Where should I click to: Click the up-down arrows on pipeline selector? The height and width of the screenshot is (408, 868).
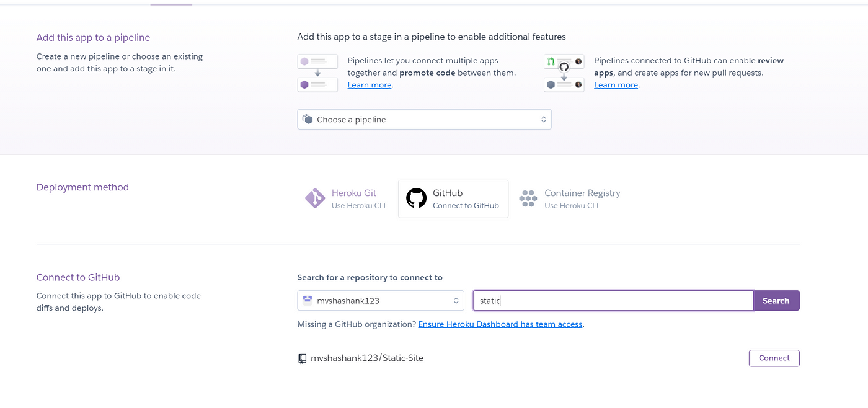click(543, 119)
